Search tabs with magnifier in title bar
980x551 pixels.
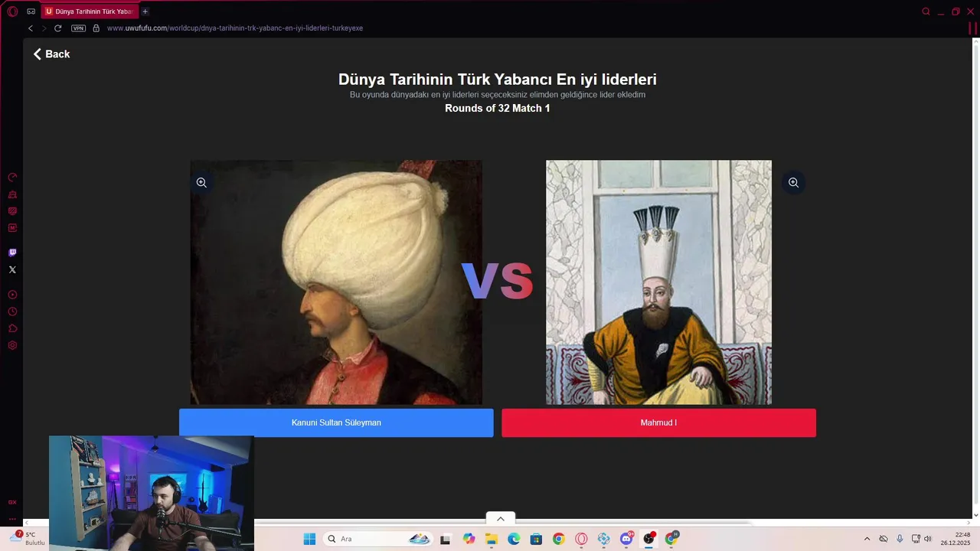[926, 11]
